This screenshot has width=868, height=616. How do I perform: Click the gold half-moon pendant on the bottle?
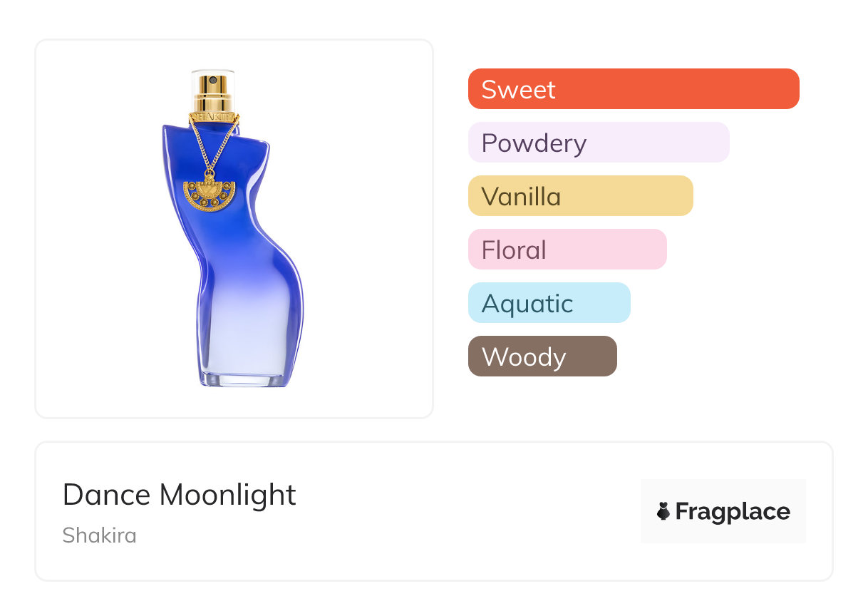point(210,194)
